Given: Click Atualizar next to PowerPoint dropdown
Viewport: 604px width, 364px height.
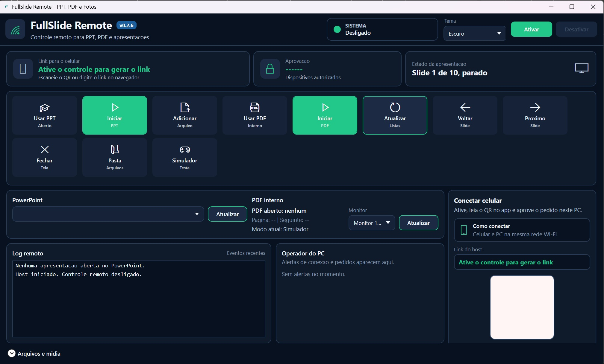Looking at the screenshot, I should [228, 214].
